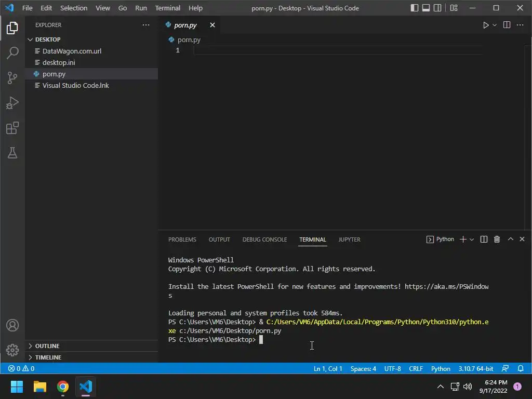Show hidden tray icons chevron
This screenshot has width=532, height=399.
coord(441,387)
